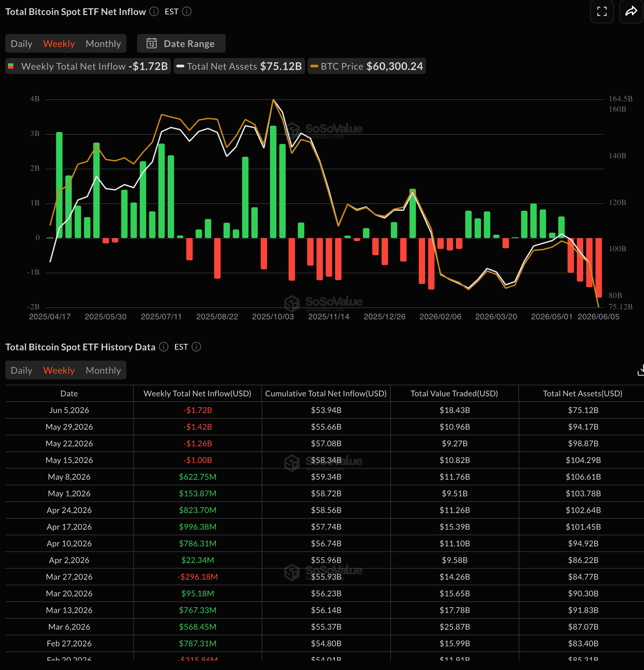
Task: Click the Mar 6,2026 date cell
Action: click(x=69, y=627)
